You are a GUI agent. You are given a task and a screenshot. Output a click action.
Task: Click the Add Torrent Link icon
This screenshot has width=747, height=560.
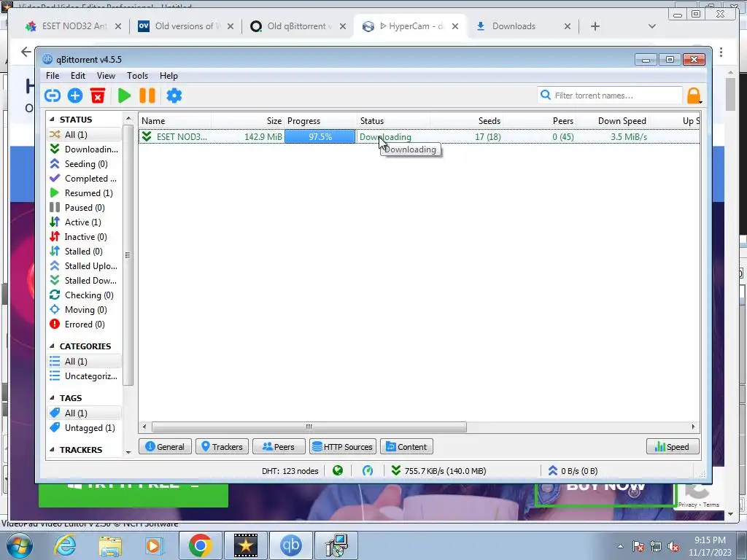[53, 96]
